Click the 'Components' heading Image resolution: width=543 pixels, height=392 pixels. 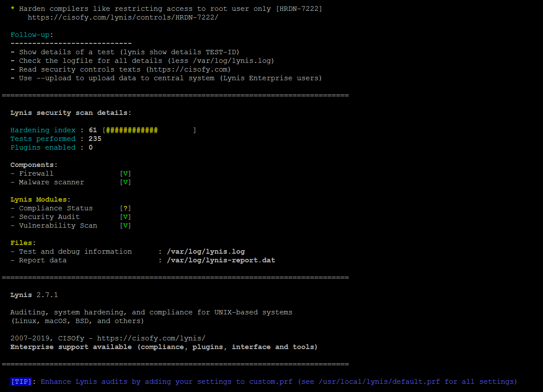coord(34,165)
